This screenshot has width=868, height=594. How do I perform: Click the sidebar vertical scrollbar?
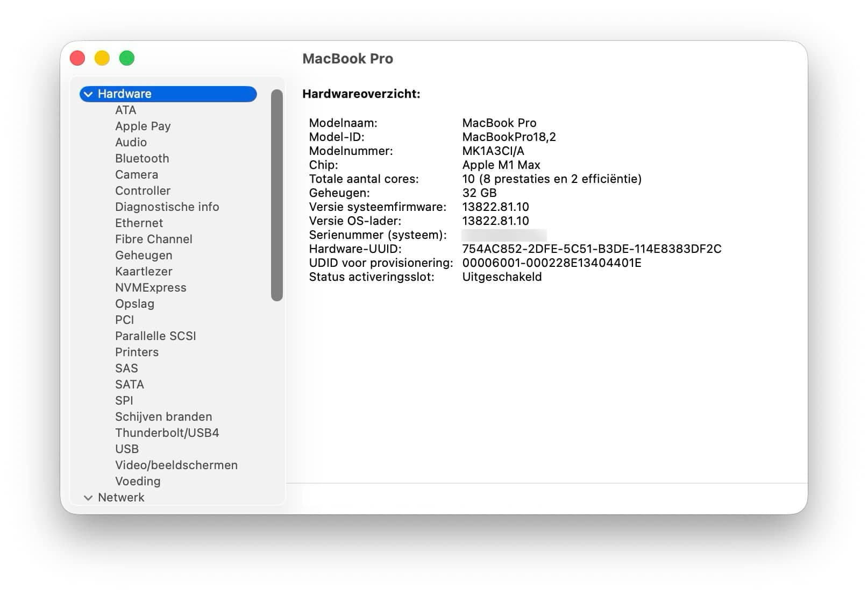coord(277,195)
